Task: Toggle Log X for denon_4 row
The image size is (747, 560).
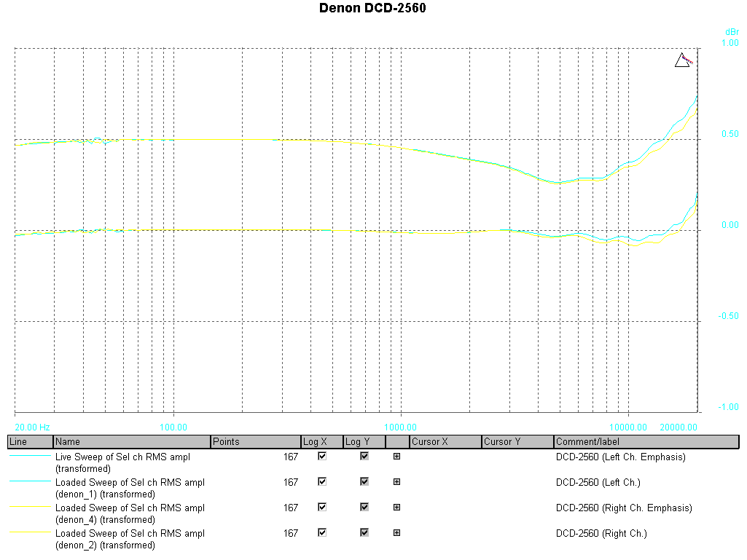Action: (x=322, y=507)
